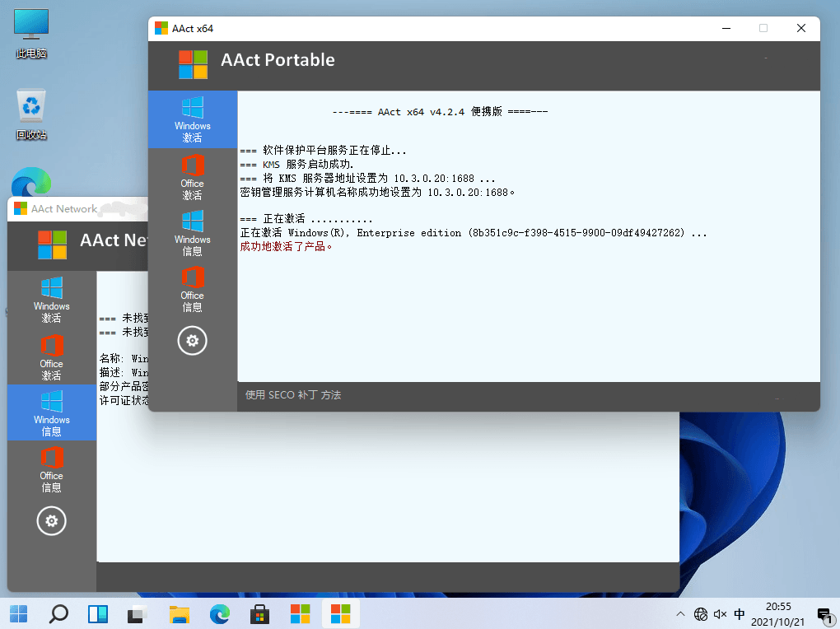
Task: Open taskbar search
Action: coord(58,614)
